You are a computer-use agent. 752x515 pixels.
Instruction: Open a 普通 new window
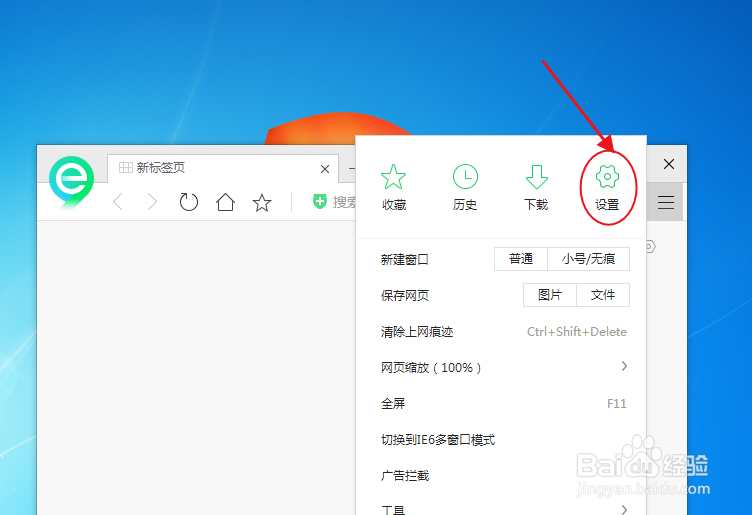pyautogui.click(x=521, y=259)
